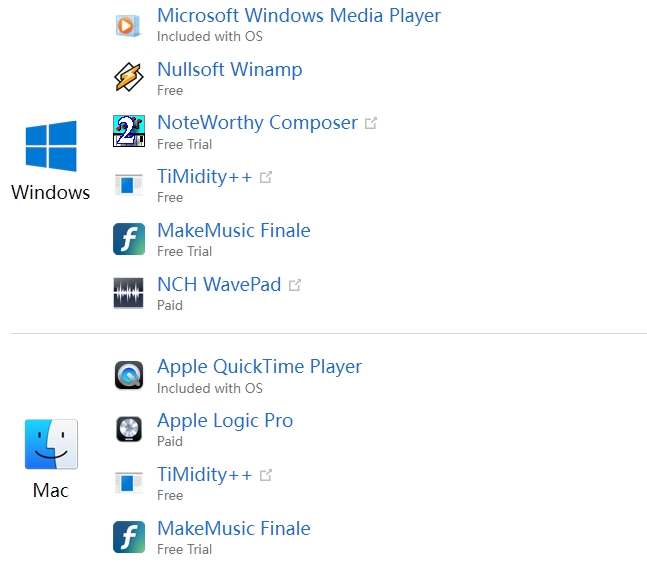Click the Windows logo icon
647x569 pixels.
[51, 146]
